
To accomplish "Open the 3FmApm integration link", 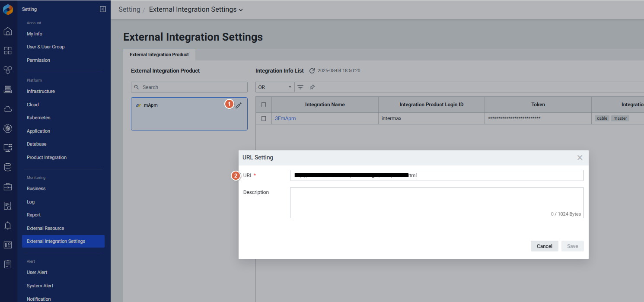I will click(x=285, y=118).
